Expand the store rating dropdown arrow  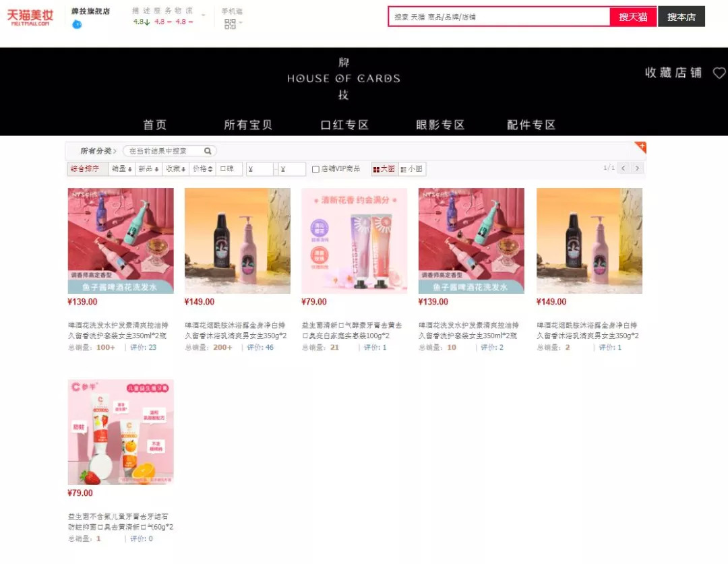point(203,15)
